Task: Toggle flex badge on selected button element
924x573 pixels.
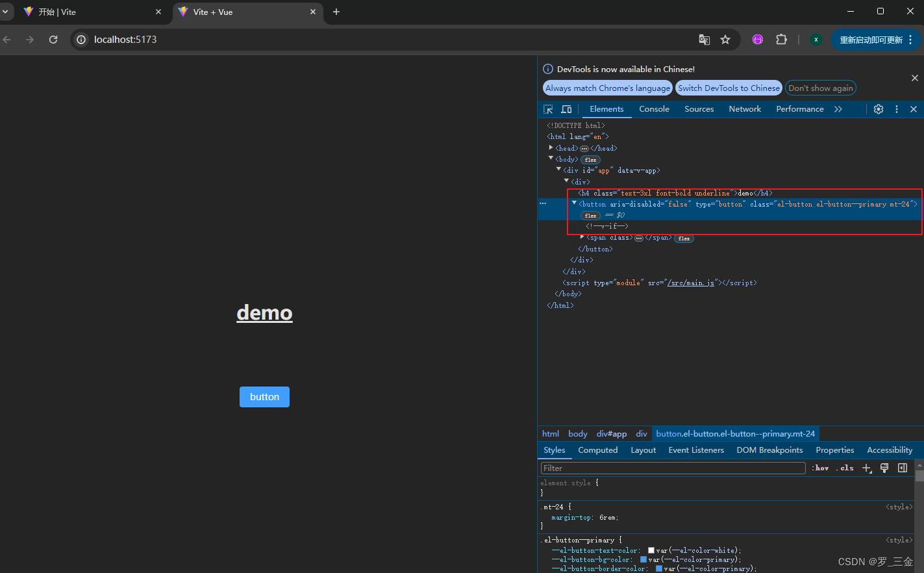Action: (590, 216)
